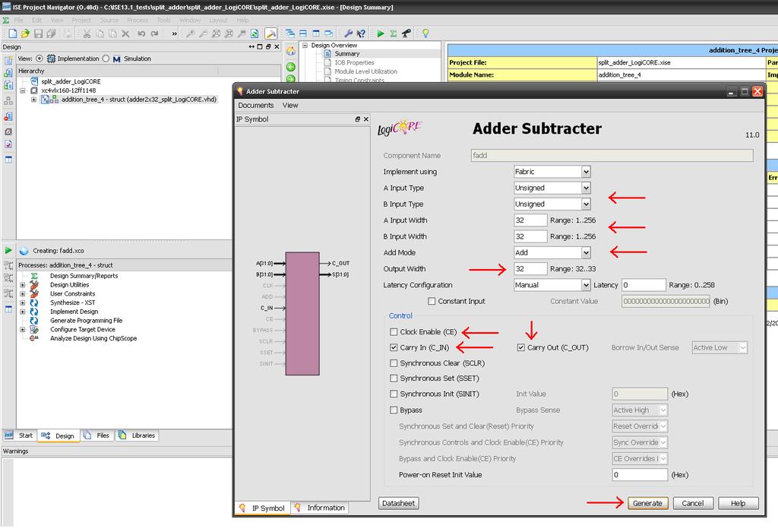Screen dimensions: 778x532
Task: Expand the Design Utilities process
Action: pyautogui.click(x=22, y=285)
